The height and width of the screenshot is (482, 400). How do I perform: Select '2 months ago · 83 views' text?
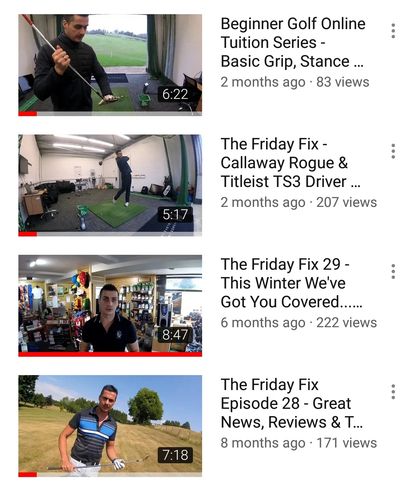[x=295, y=82]
